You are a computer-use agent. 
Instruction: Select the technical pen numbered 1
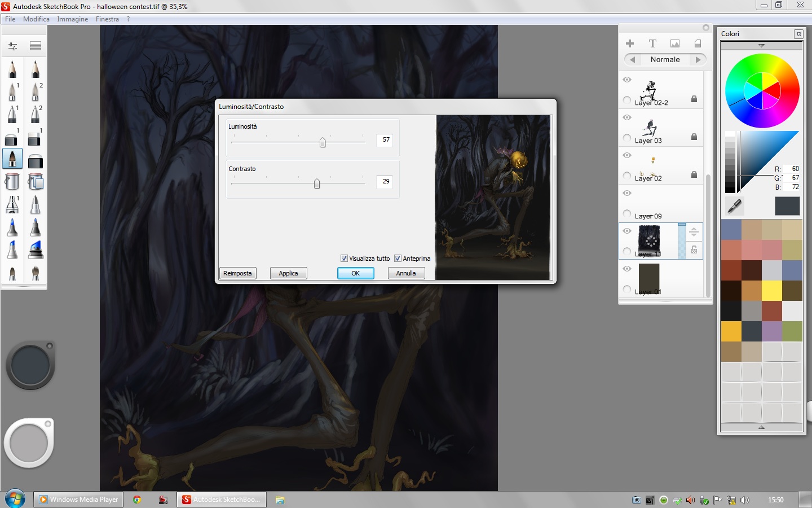(x=12, y=204)
